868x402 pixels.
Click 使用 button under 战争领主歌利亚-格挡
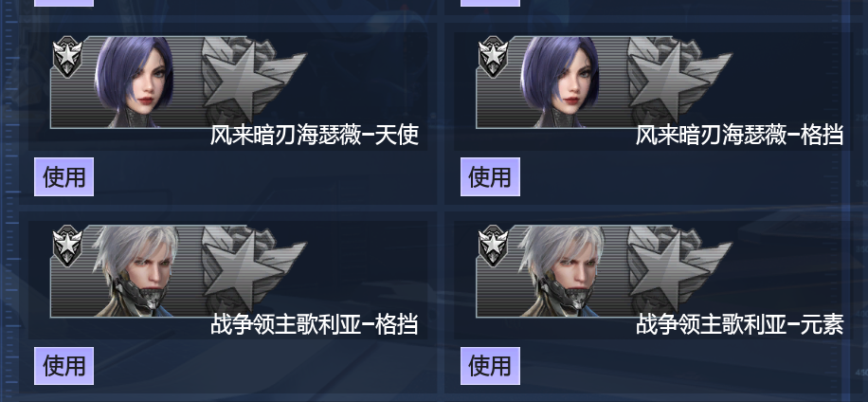coord(64,365)
